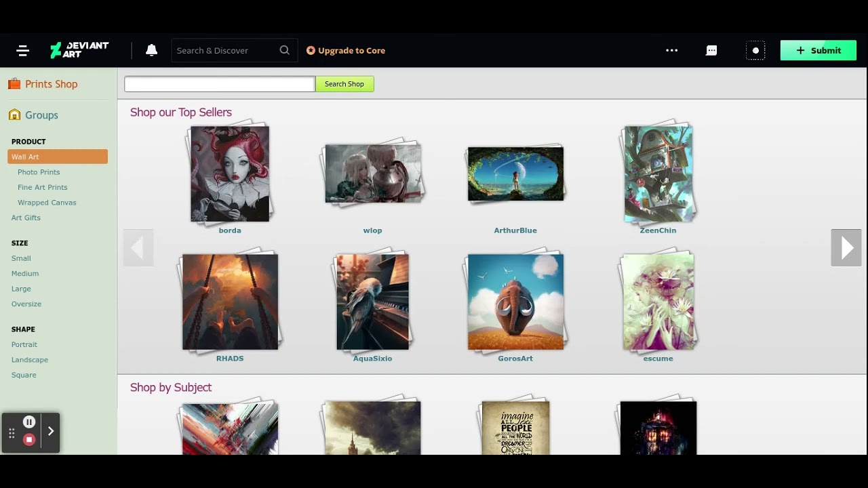Open ArthurBlue's print thumbnail
Image resolution: width=868 pixels, height=488 pixels.
515,174
